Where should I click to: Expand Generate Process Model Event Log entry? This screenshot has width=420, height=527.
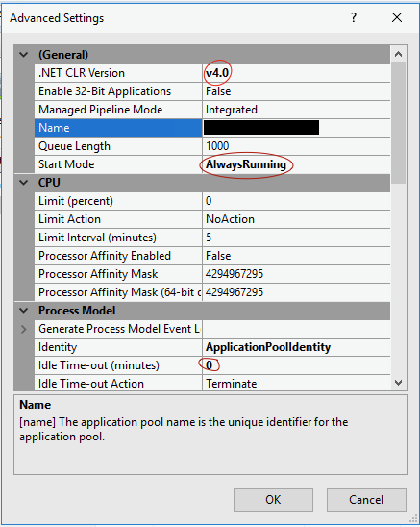point(24,329)
